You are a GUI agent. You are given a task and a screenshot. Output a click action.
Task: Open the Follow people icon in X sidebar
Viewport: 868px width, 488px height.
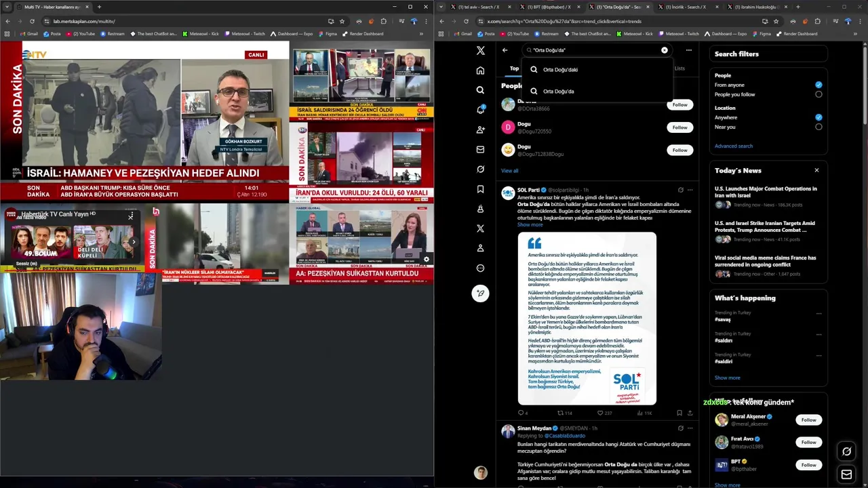[x=480, y=129]
